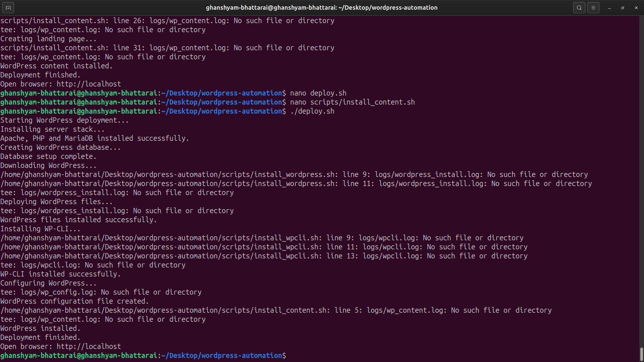Click the 'nano deploy.sh' command text

(x=318, y=93)
